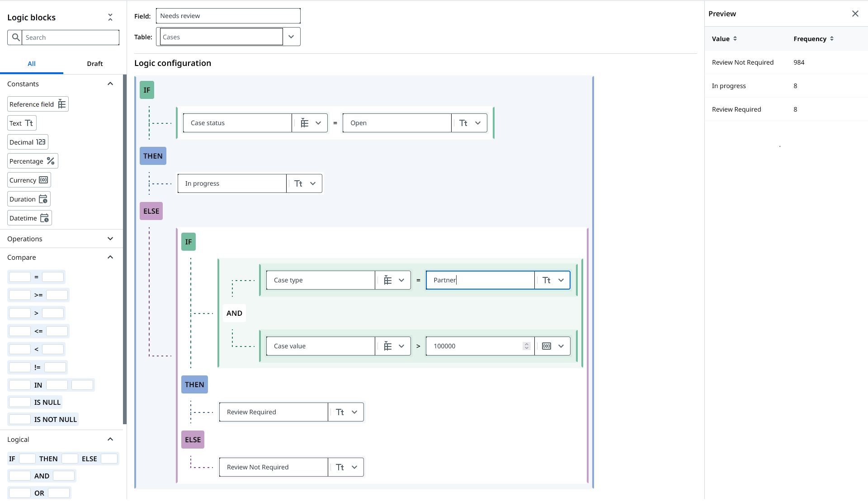Increment the 100000 Case value with the stepper
868x501 pixels.
[x=526, y=343]
